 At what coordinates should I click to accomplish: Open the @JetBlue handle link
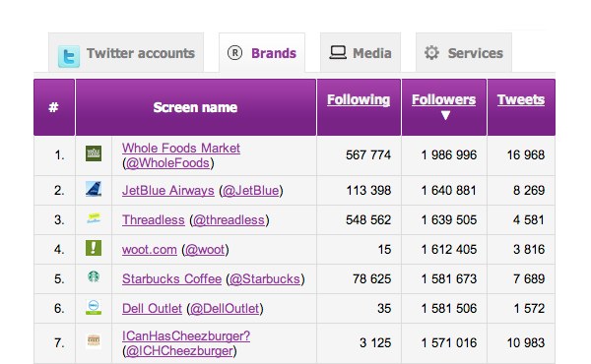pos(250,191)
